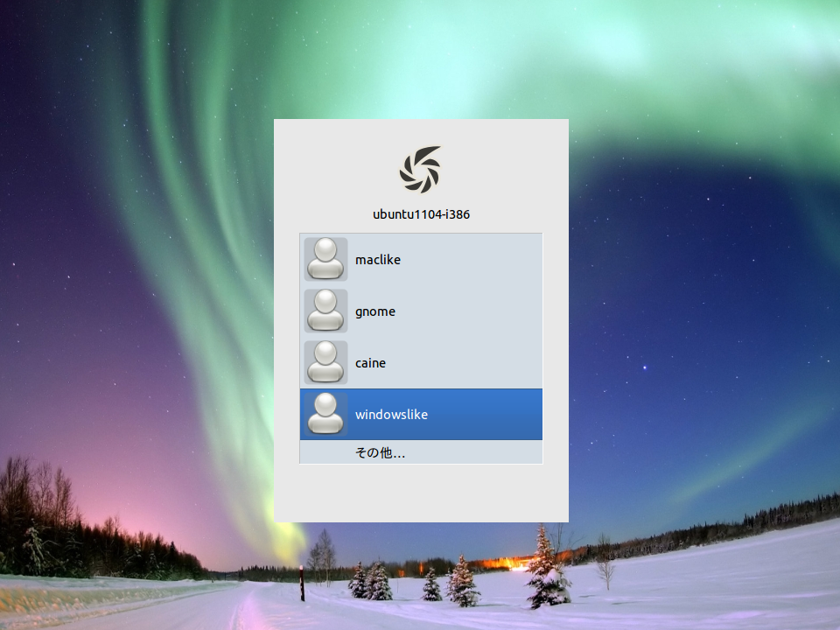The image size is (840, 630).
Task: Click the avatar icon beside windowslike
Action: click(325, 414)
